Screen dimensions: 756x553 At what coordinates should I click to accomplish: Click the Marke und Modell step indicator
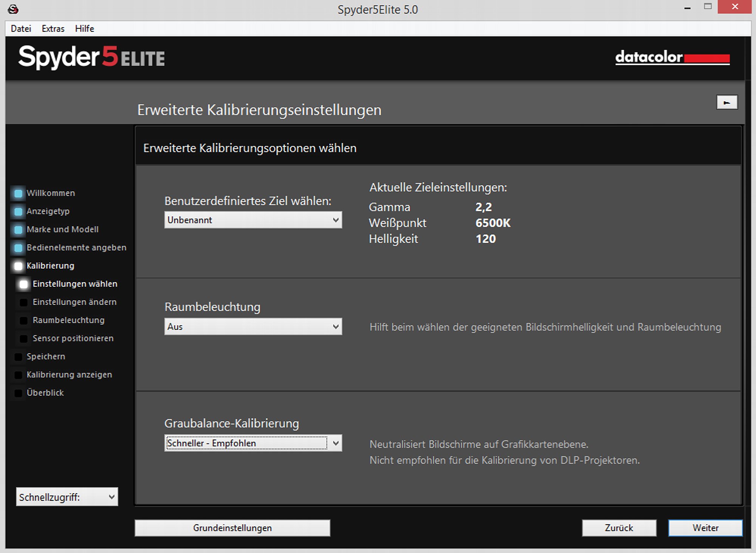click(18, 229)
